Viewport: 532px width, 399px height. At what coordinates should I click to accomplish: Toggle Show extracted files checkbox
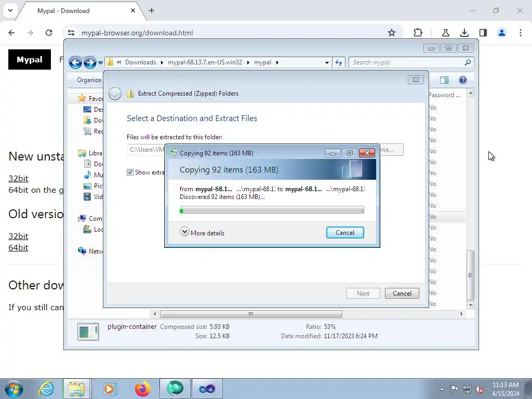(130, 172)
